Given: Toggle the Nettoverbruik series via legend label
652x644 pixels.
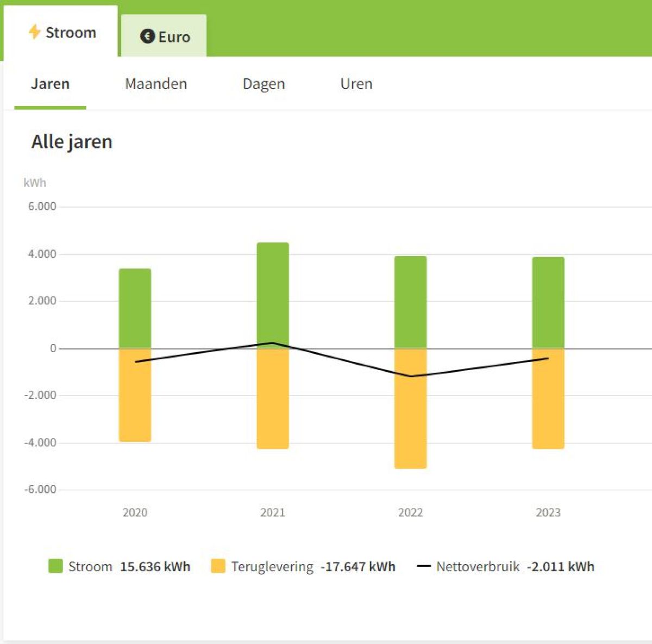Looking at the screenshot, I should pos(478,567).
